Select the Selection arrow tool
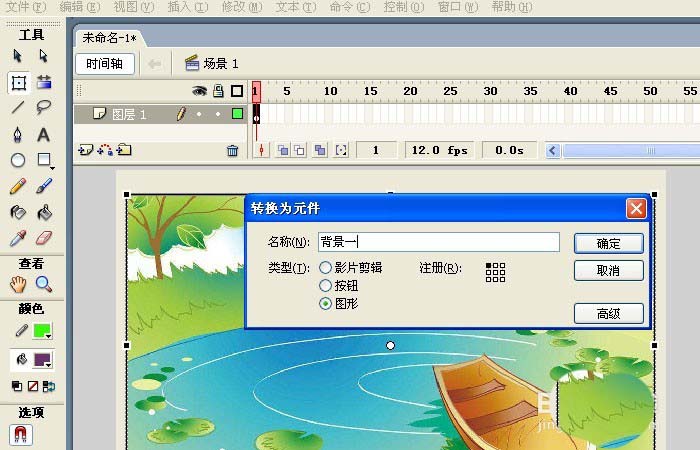Screen dimensions: 700x450 pos(17,56)
